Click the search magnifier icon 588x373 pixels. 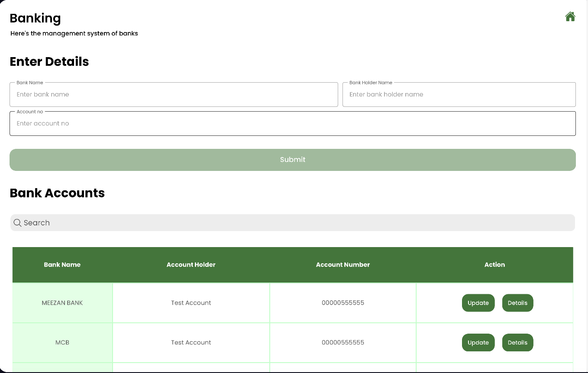[x=17, y=223]
